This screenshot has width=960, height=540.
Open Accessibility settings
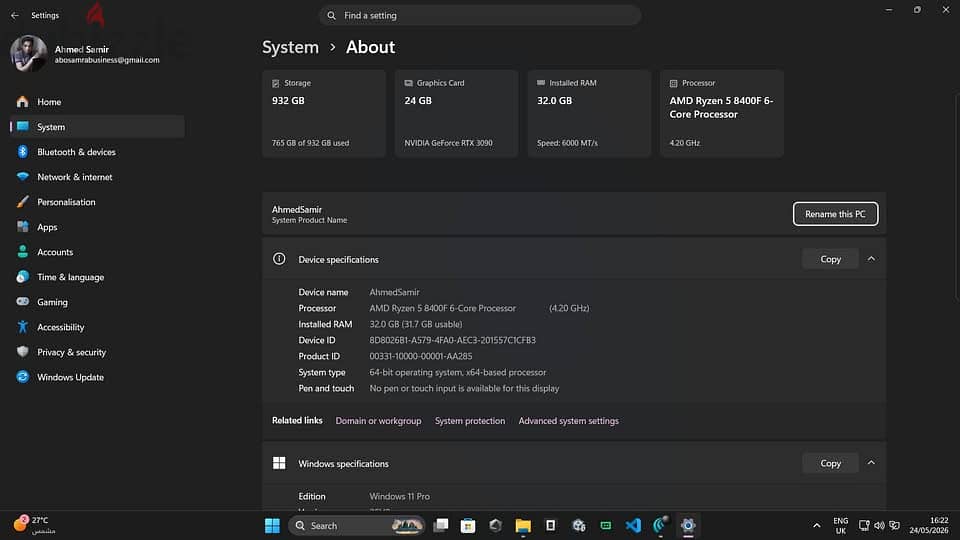[97, 328]
